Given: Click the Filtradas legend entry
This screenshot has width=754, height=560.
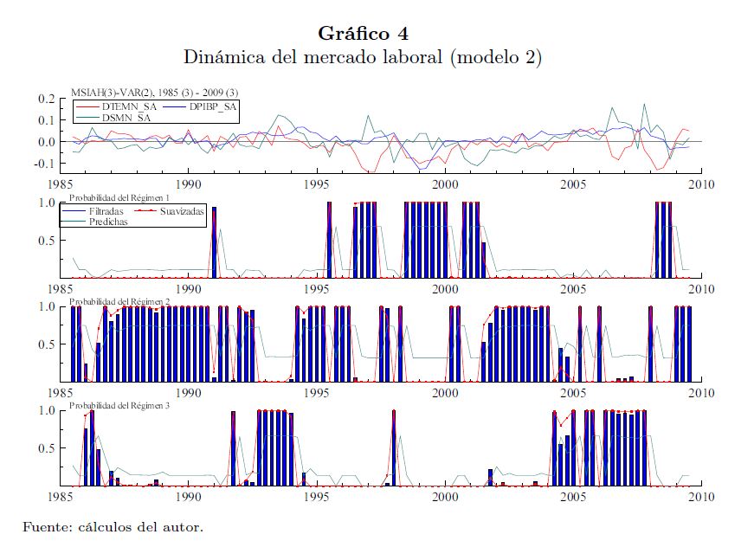Looking at the screenshot, I should [106, 210].
